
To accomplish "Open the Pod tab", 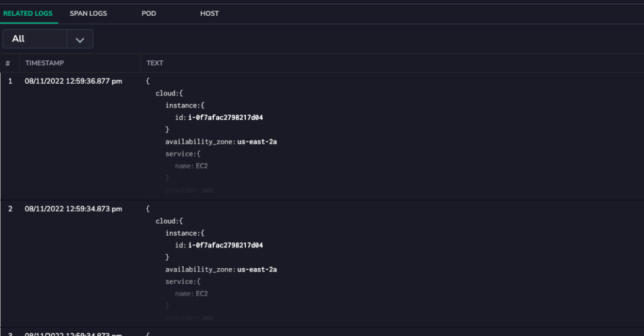I will (148, 14).
